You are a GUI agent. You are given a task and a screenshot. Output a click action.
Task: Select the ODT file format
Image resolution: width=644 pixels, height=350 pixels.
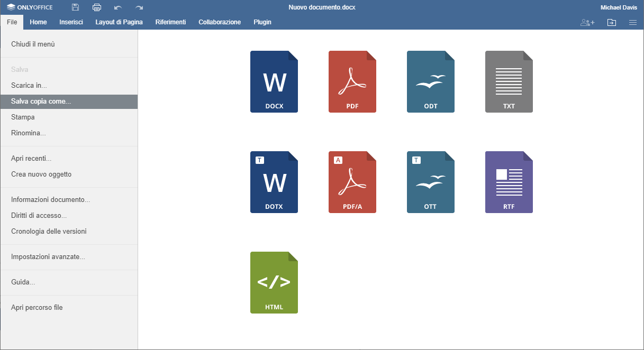[x=431, y=81]
